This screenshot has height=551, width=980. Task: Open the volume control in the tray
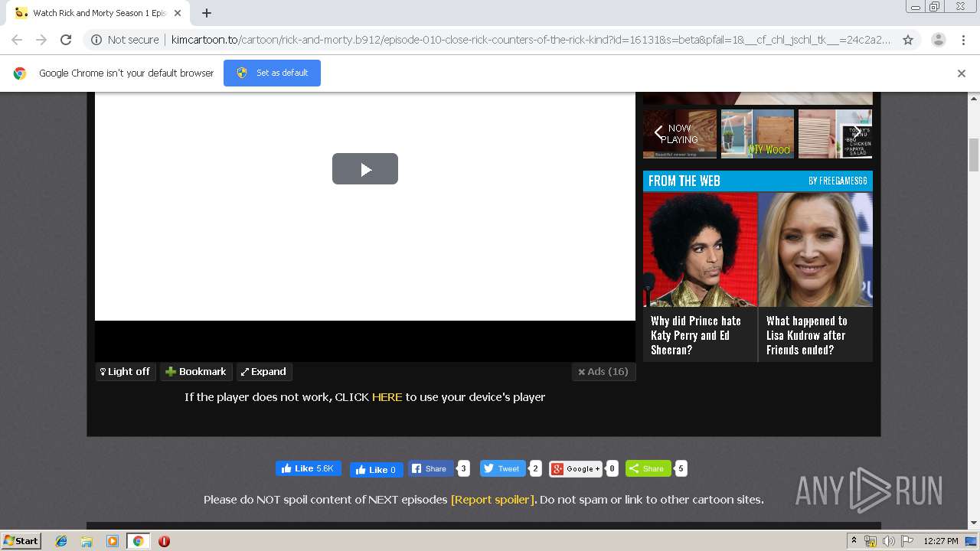[x=888, y=541]
